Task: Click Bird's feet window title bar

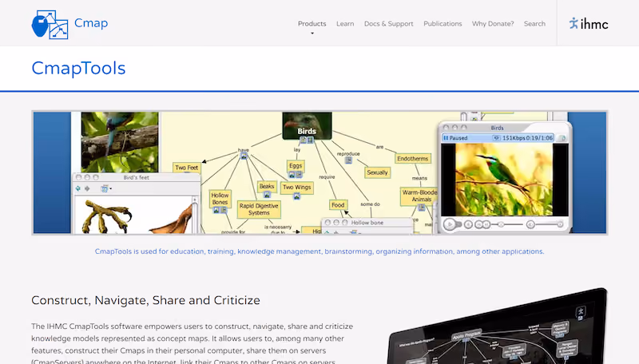Action: click(137, 177)
